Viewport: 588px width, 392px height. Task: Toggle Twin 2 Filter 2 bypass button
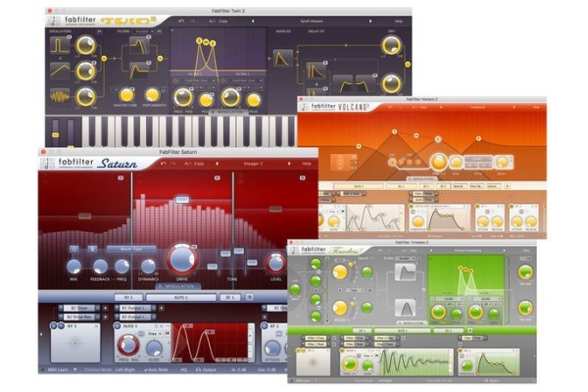pos(222,80)
